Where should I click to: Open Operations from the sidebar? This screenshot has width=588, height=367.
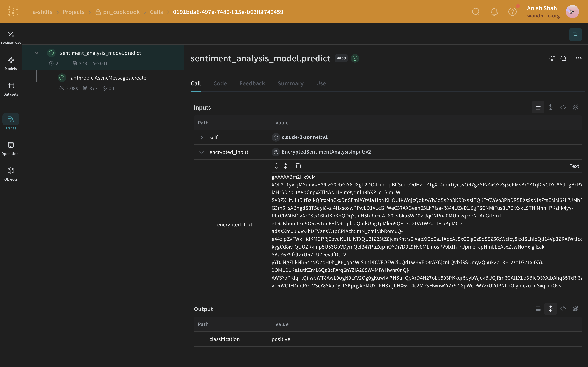click(11, 148)
